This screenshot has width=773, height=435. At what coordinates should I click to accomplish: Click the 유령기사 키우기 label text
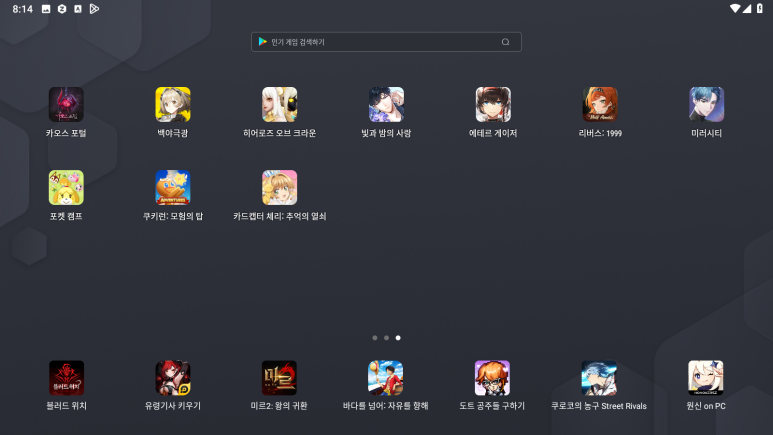(173, 406)
